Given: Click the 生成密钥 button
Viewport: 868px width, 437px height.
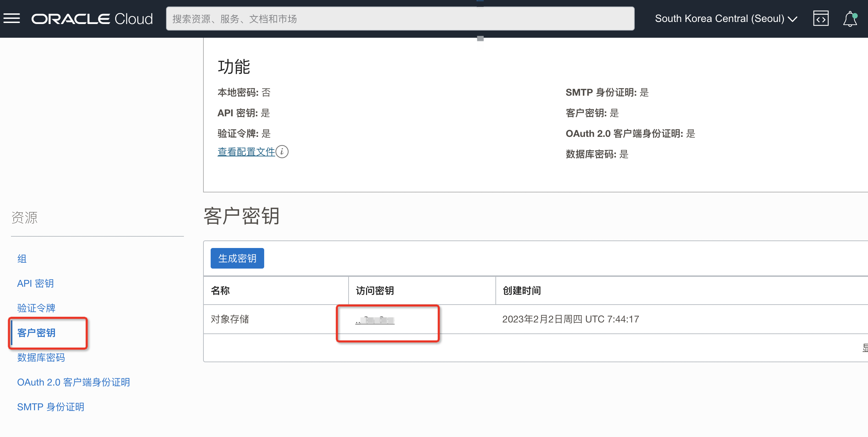Looking at the screenshot, I should point(237,258).
